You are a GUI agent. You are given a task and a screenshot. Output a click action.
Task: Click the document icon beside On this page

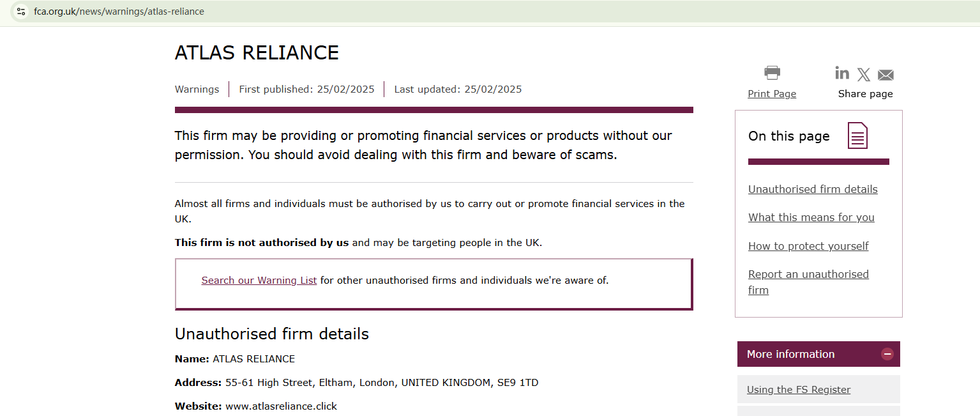857,135
